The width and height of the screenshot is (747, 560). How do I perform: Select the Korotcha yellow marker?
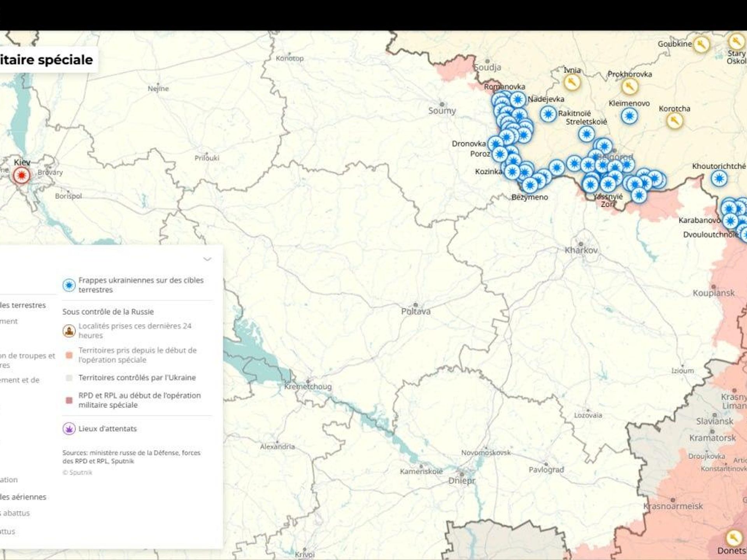pyautogui.click(x=675, y=121)
